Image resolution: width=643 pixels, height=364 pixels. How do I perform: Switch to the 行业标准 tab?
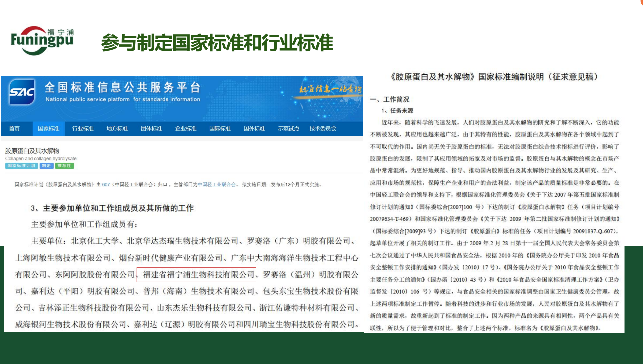(83, 129)
